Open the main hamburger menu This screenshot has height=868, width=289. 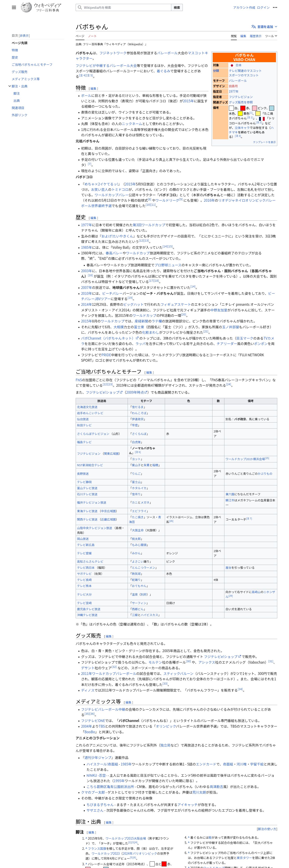[x=14, y=7]
